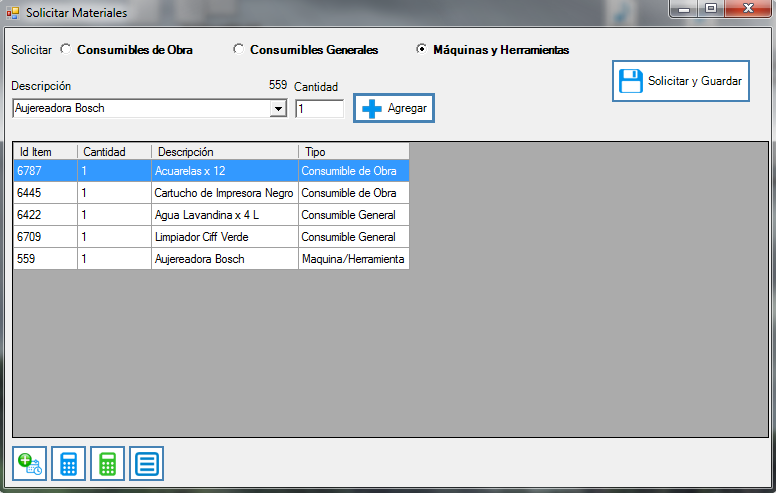Open the green calculator icon button
776x493 pixels.
pyautogui.click(x=107, y=464)
